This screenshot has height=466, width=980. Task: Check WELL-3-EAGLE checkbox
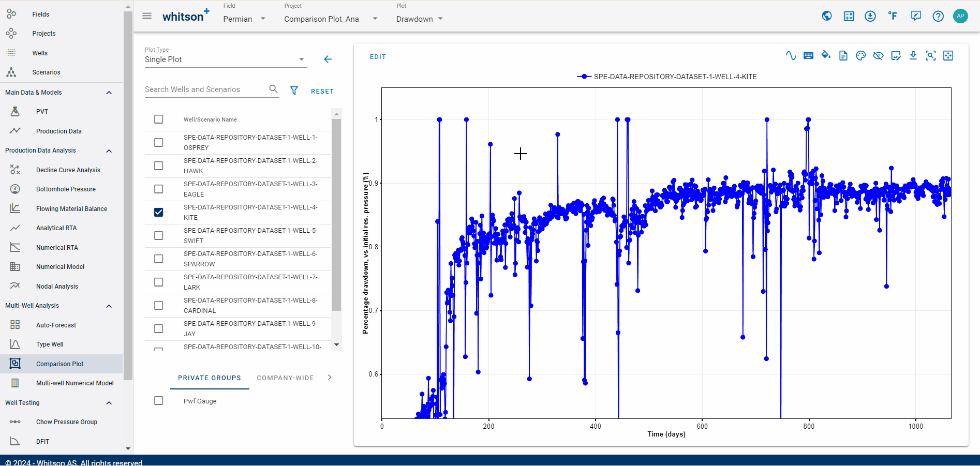pos(159,189)
